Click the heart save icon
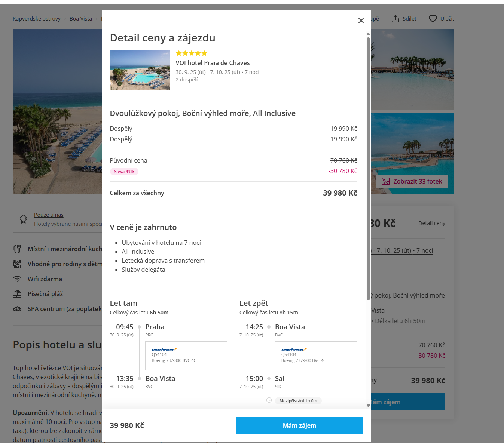The width and height of the screenshot is (504, 443). pyautogui.click(x=433, y=19)
